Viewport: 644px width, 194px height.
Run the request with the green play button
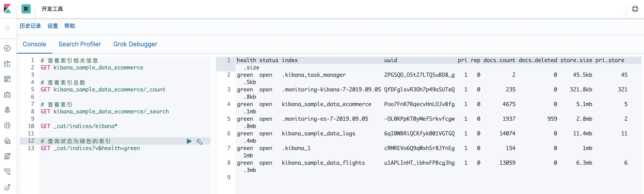(x=189, y=141)
